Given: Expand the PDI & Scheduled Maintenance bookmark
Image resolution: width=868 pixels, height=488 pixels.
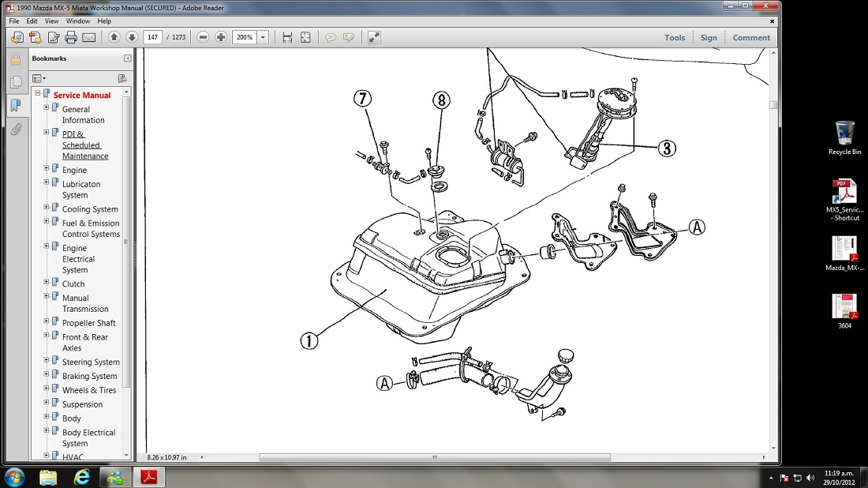Looking at the screenshot, I should 47,133.
